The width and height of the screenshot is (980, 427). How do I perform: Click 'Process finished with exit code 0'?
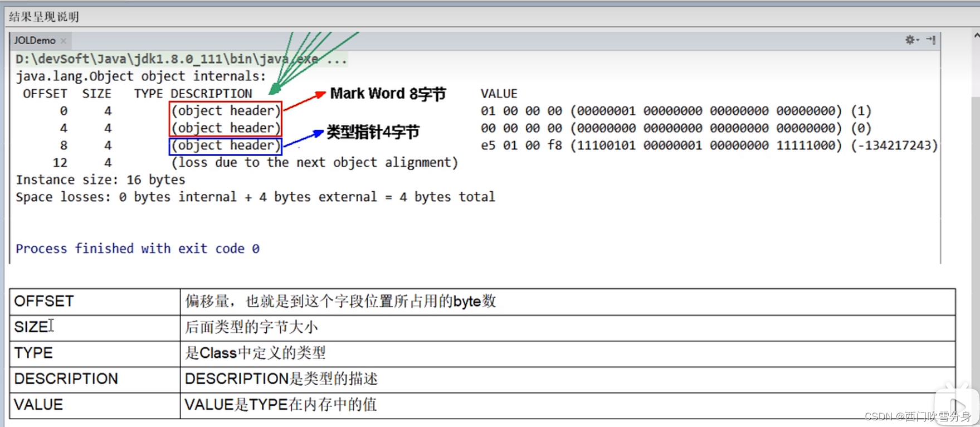[x=138, y=249]
